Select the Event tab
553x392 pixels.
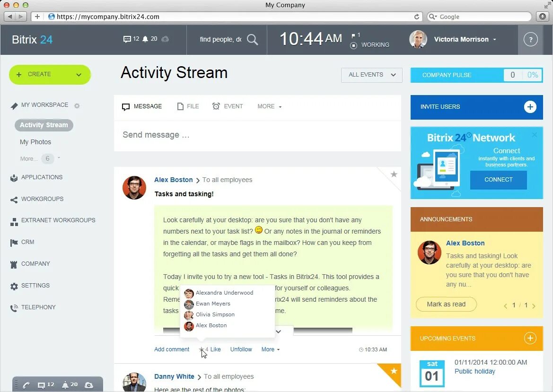[228, 106]
